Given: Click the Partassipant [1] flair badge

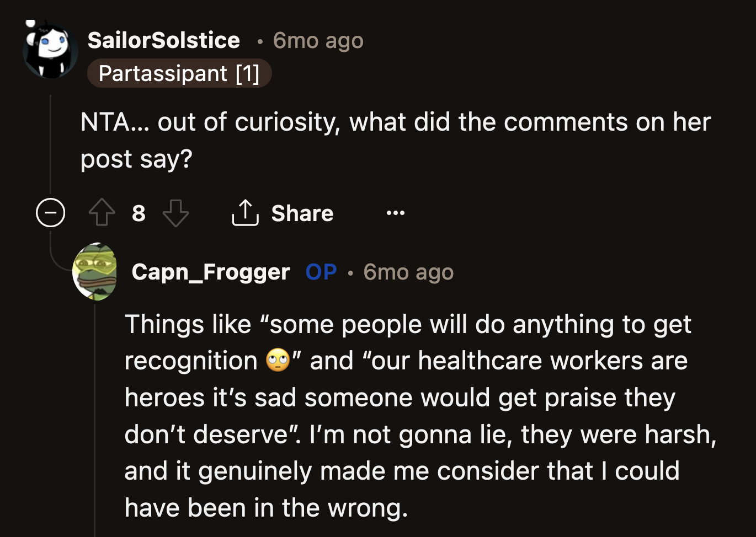Looking at the screenshot, I should (179, 73).
